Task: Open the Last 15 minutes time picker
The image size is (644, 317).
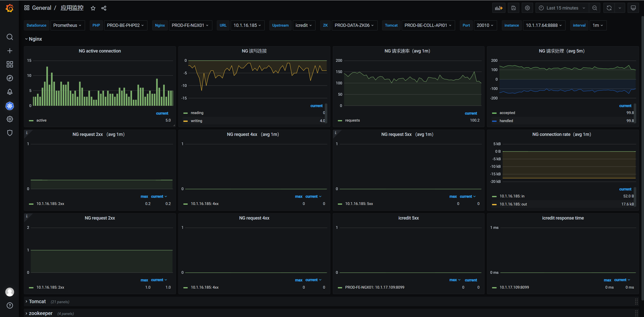Action: pyautogui.click(x=562, y=8)
